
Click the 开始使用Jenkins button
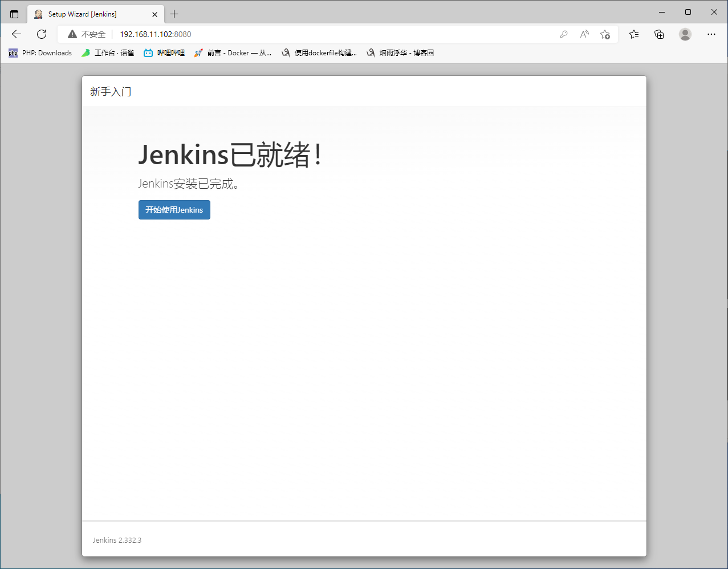(x=174, y=210)
